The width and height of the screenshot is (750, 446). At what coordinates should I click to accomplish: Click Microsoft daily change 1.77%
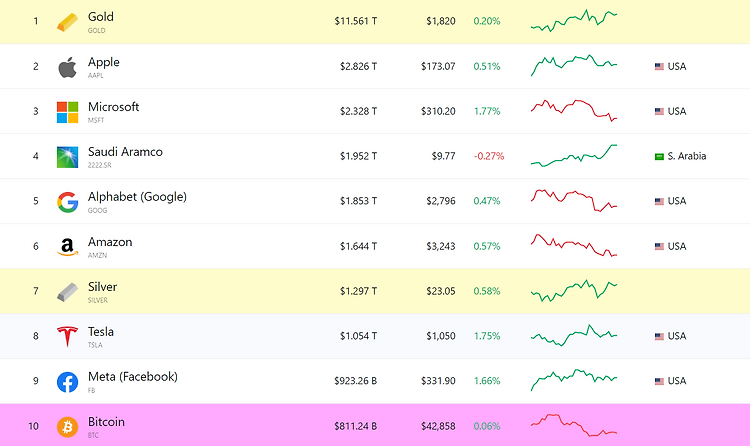point(487,111)
